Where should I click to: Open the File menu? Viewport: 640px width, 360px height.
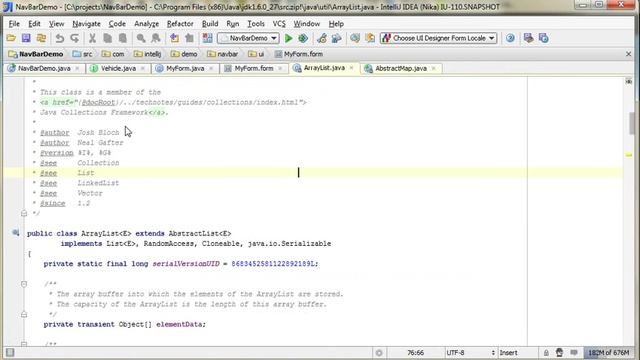(x=14, y=24)
